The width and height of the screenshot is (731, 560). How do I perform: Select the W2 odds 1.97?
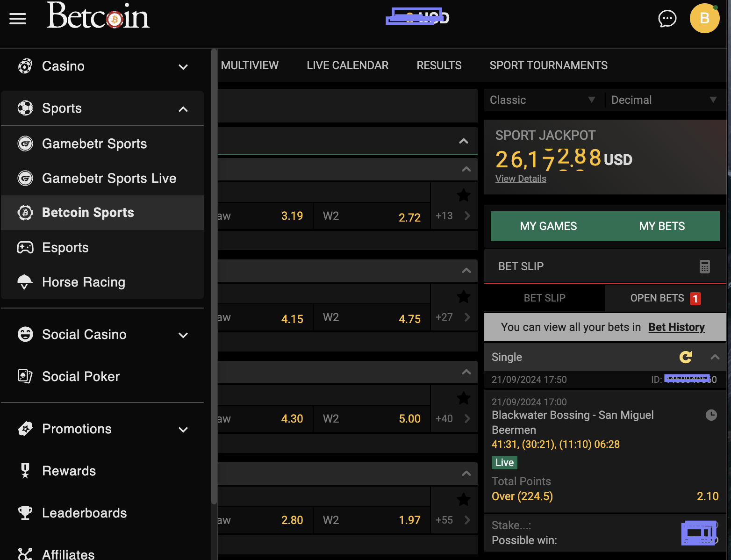pos(372,520)
